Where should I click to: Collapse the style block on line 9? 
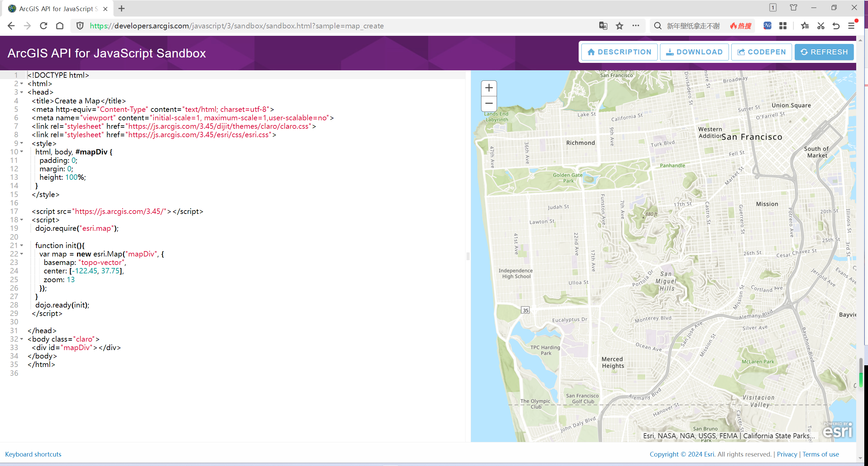[22, 143]
